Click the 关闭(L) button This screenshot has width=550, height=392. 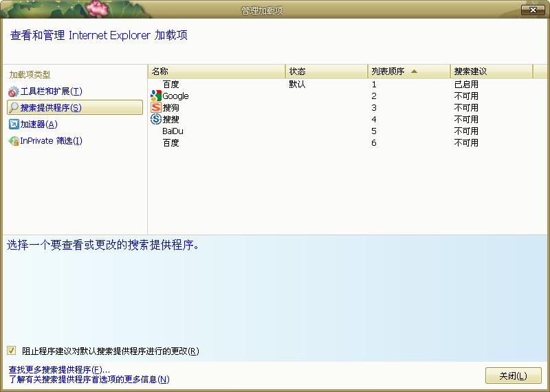[x=513, y=375]
